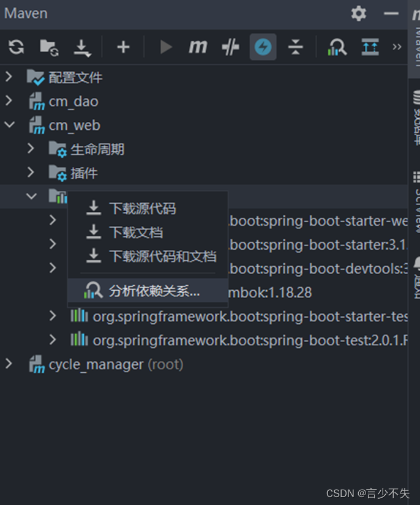Screen dimensions: 420x505
Task: Select spring-boot-starter-test dependency text
Action: coord(250,316)
